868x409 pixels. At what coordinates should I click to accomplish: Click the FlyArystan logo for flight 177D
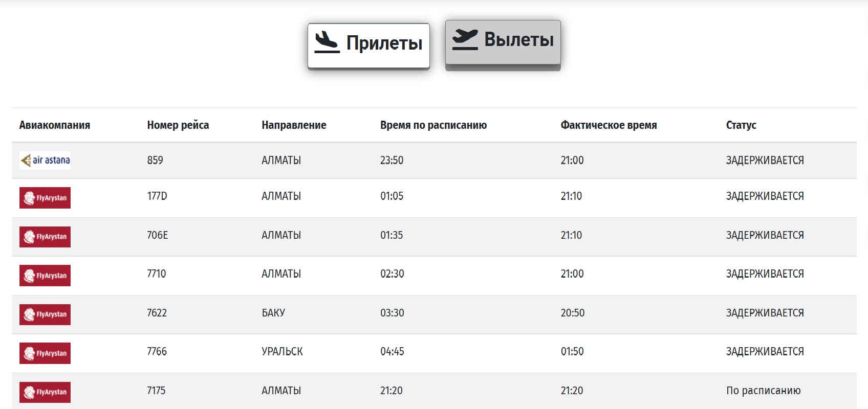click(x=45, y=198)
